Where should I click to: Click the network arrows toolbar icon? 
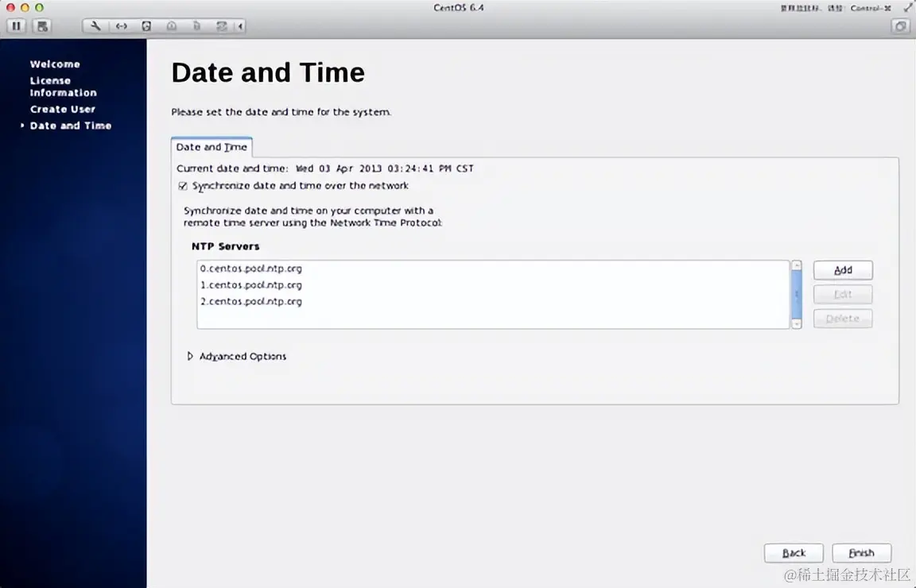(121, 25)
